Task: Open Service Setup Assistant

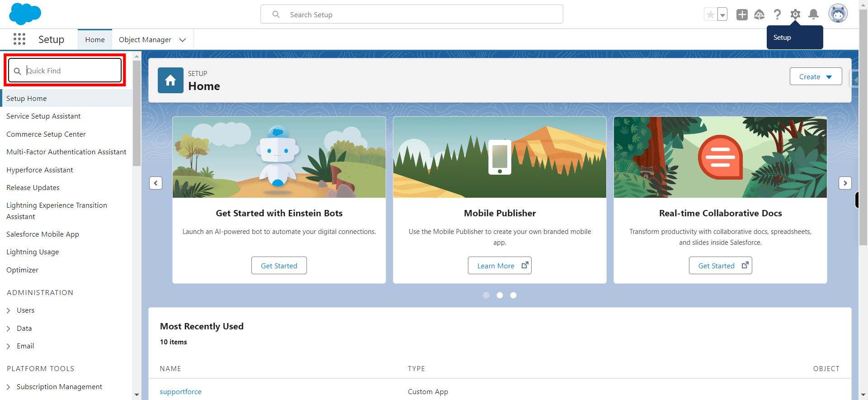Action: pos(43,116)
